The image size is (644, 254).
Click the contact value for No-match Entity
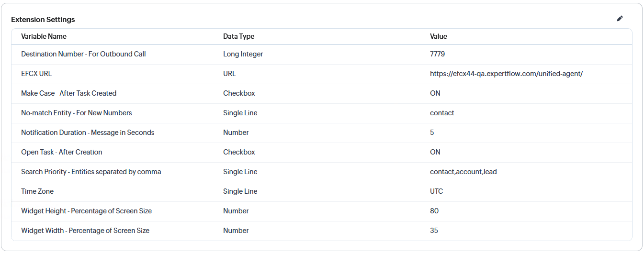(442, 113)
